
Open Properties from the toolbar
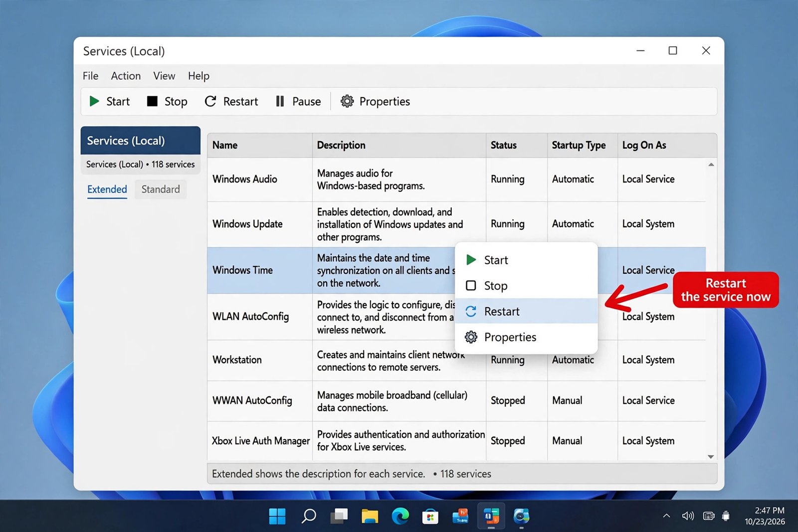tap(375, 101)
